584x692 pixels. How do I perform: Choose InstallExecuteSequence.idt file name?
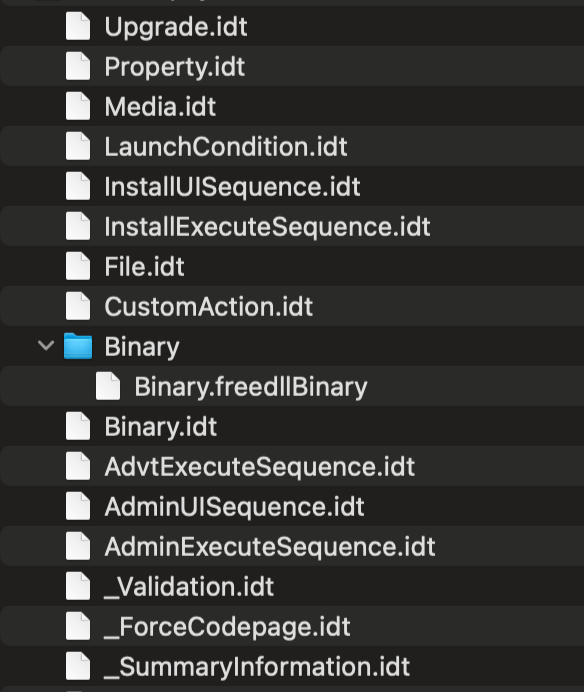tap(267, 227)
